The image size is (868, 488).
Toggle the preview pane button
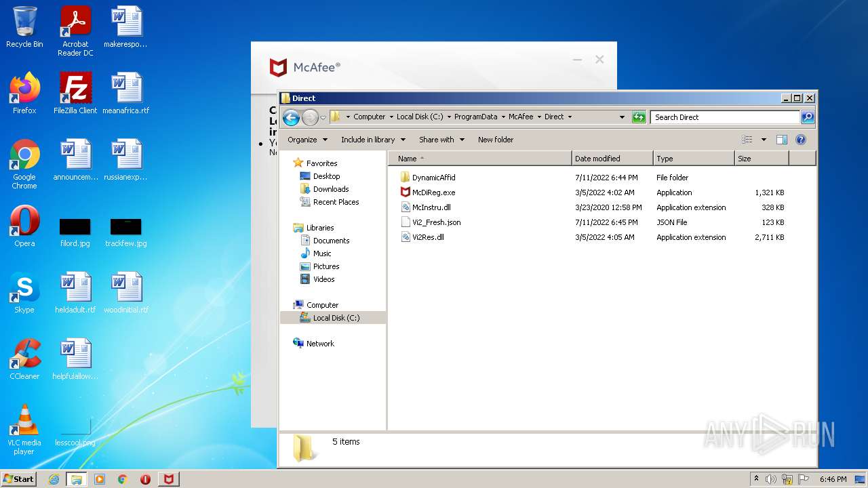pos(781,140)
